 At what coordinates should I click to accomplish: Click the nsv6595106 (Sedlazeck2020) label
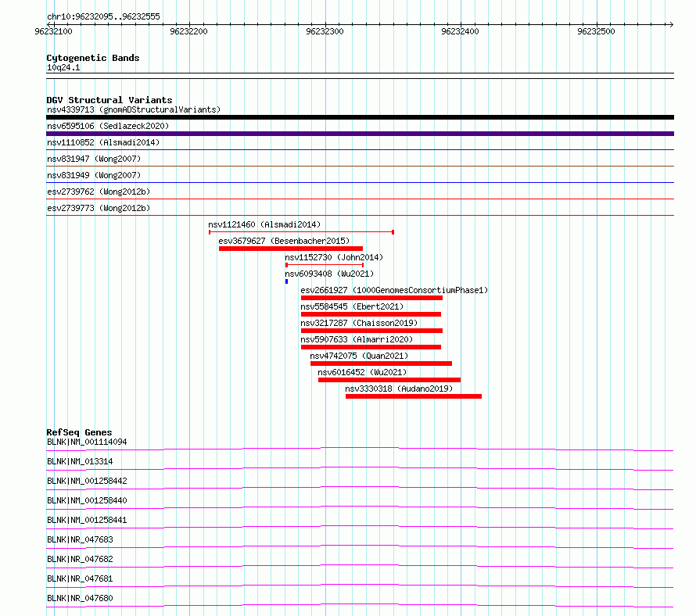click(x=108, y=126)
